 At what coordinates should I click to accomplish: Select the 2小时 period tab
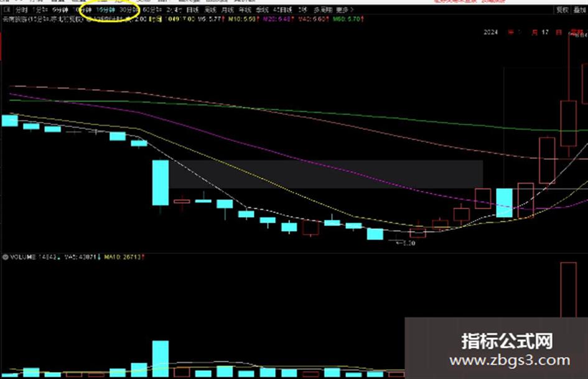click(174, 10)
